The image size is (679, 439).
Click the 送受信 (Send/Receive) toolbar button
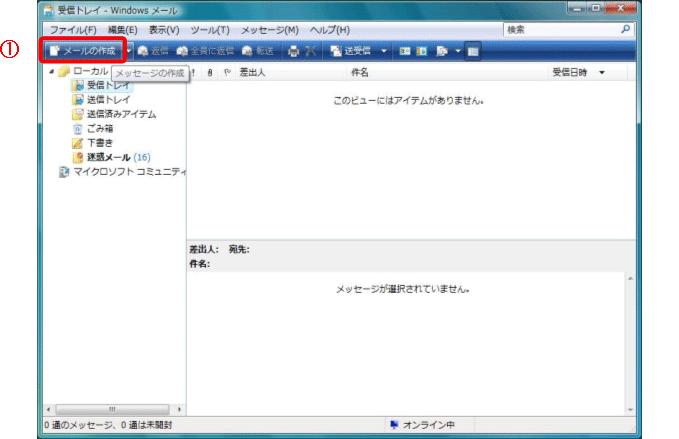tap(351, 50)
